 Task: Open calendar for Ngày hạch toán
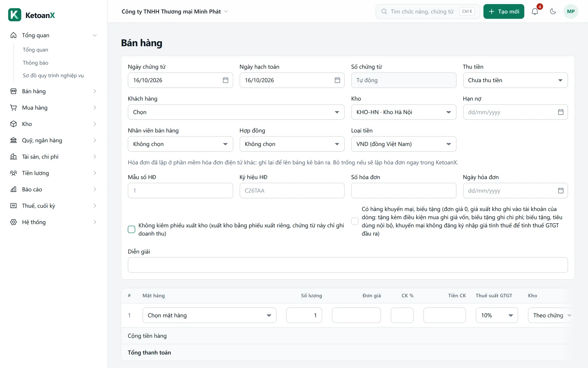(337, 80)
